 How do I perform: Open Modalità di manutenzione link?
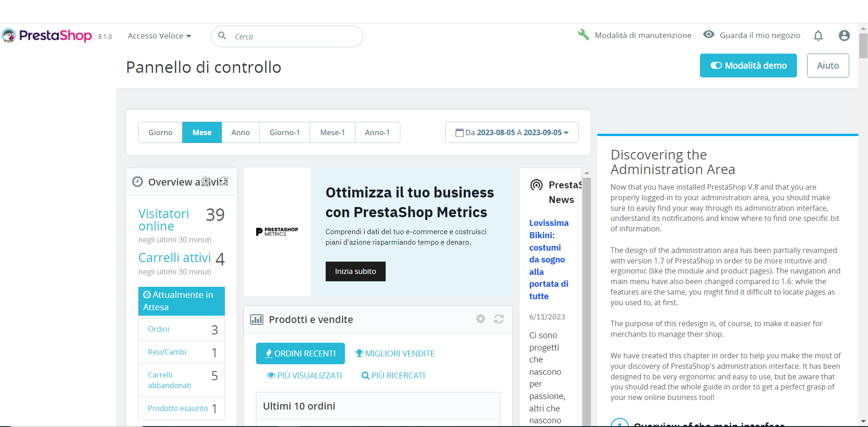pyautogui.click(x=643, y=35)
